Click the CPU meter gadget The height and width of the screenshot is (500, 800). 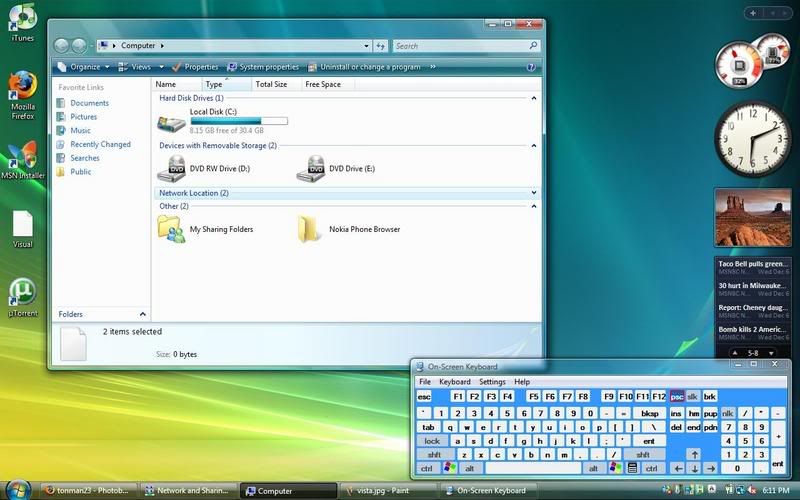pos(738,65)
